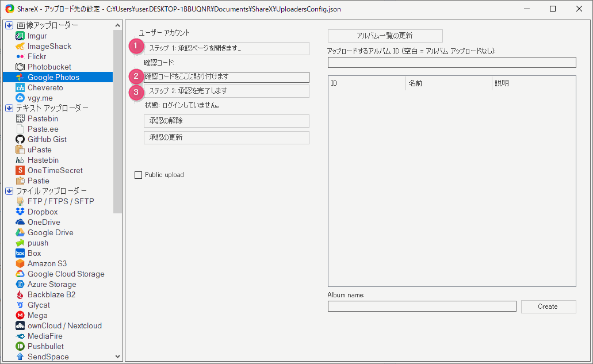
Task: Select the Amazon S3 entry
Action: click(x=47, y=263)
